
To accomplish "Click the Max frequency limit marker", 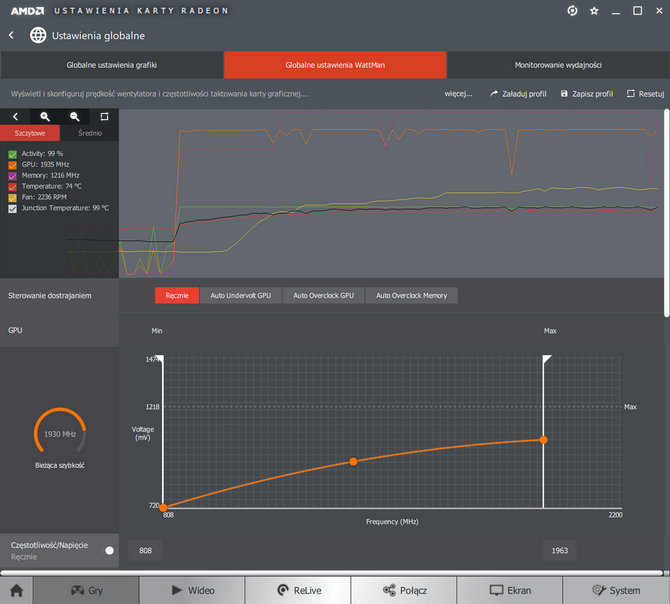I will click(547, 359).
